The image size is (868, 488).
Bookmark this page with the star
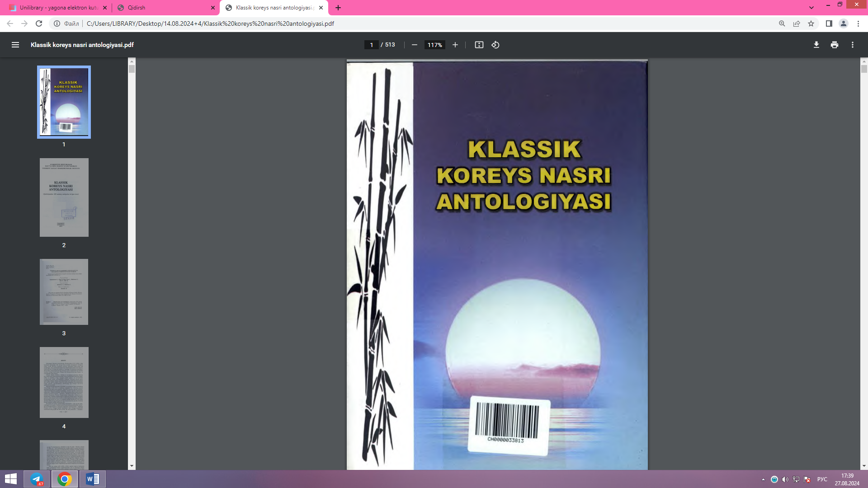tap(811, 23)
